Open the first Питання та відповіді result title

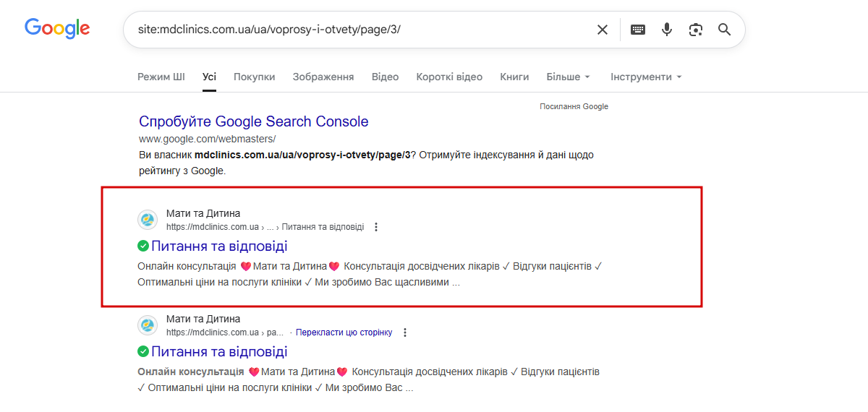pyautogui.click(x=218, y=246)
